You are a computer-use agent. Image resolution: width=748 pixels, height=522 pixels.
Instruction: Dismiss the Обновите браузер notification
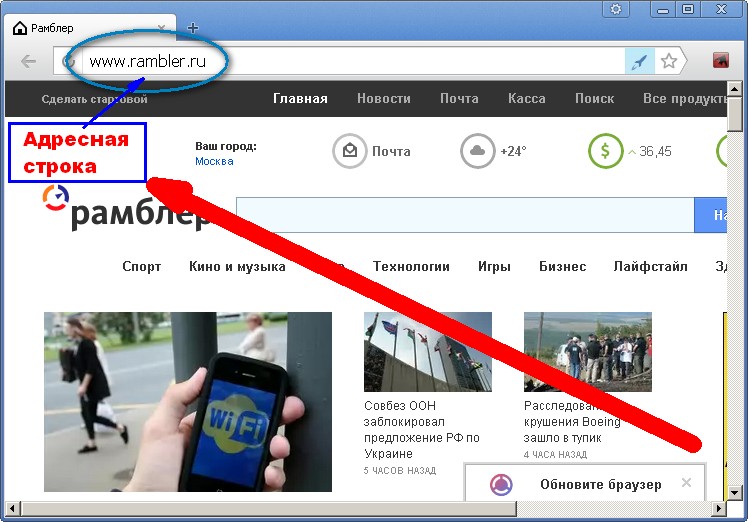pyautogui.click(x=686, y=483)
